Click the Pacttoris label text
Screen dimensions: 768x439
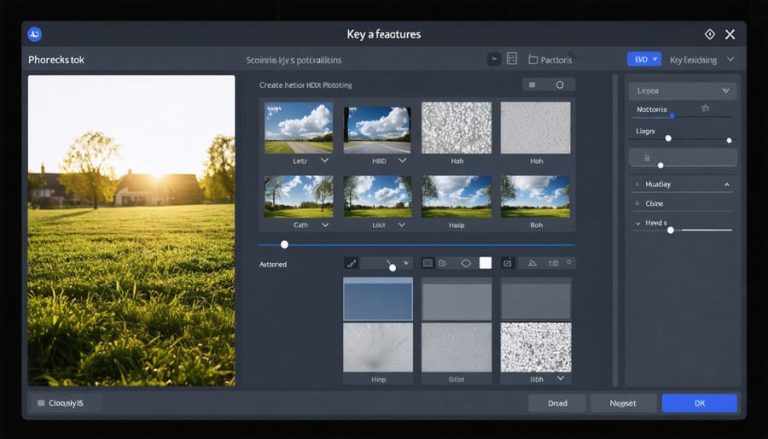556,60
